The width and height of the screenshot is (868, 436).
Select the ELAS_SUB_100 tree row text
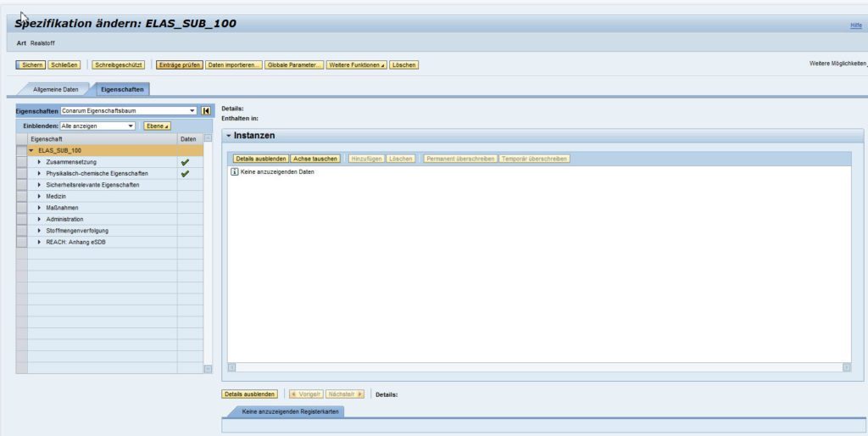click(60, 151)
